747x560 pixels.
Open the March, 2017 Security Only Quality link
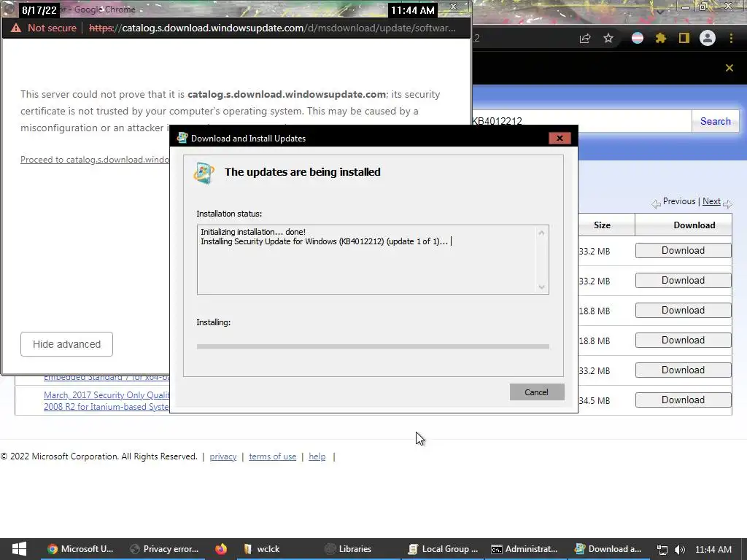107,400
